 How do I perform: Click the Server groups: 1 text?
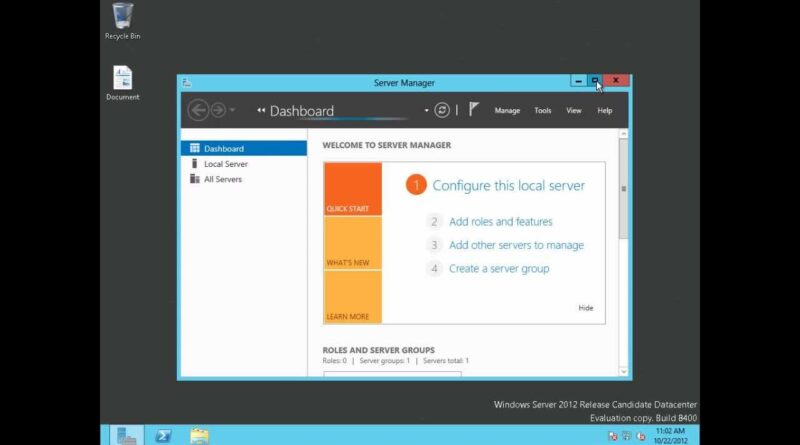coord(385,361)
